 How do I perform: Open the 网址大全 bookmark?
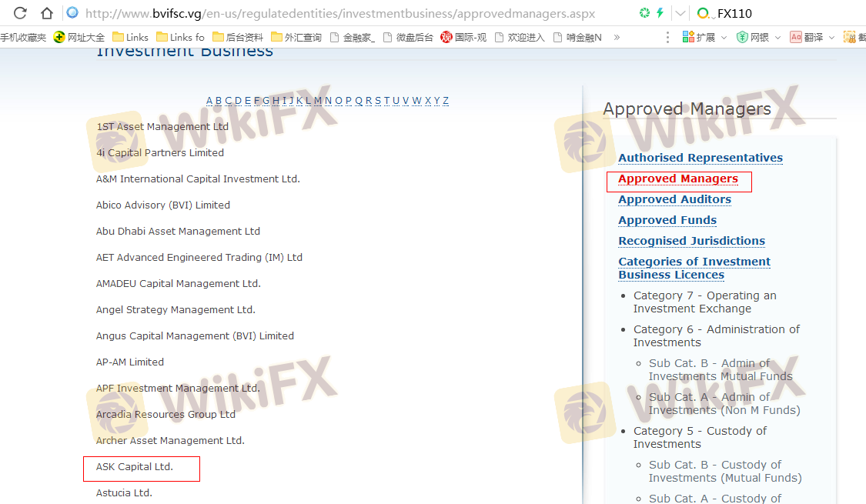click(x=79, y=37)
